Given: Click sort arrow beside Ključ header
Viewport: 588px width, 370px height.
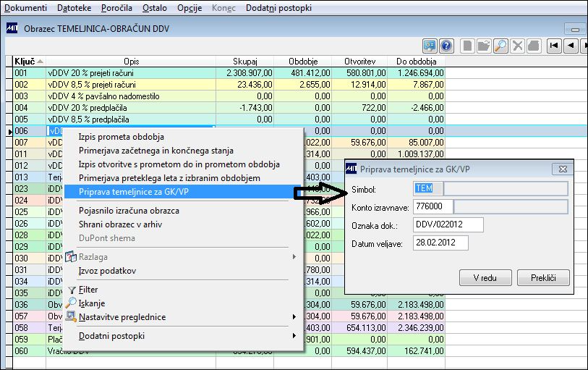Looking at the screenshot, I should click(x=40, y=62).
